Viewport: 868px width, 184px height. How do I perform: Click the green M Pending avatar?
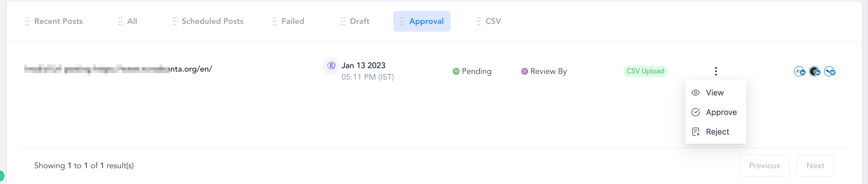[456, 71]
